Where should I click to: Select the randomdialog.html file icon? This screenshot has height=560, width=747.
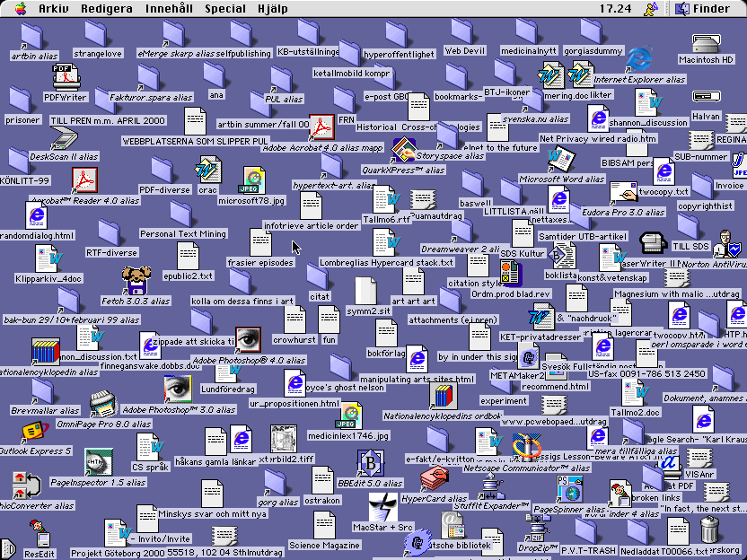(x=37, y=215)
